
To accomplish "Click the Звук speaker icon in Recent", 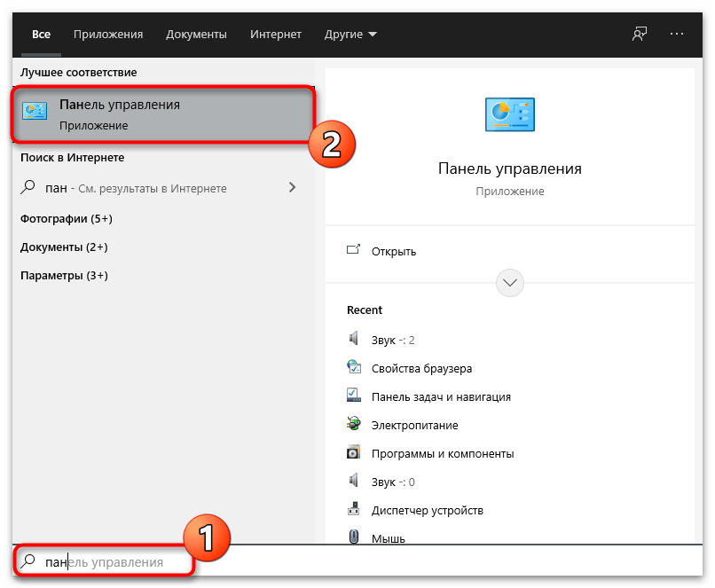I will (354, 339).
